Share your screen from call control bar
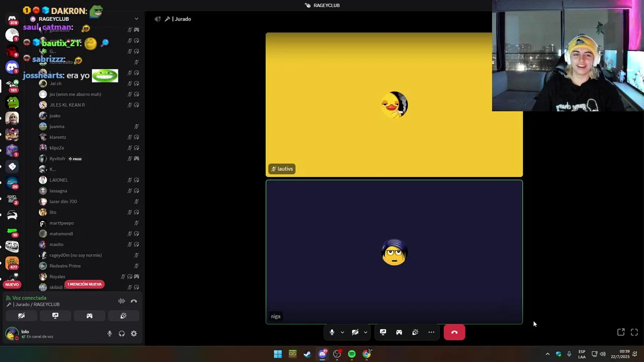The height and width of the screenshot is (362, 644). pyautogui.click(x=383, y=332)
